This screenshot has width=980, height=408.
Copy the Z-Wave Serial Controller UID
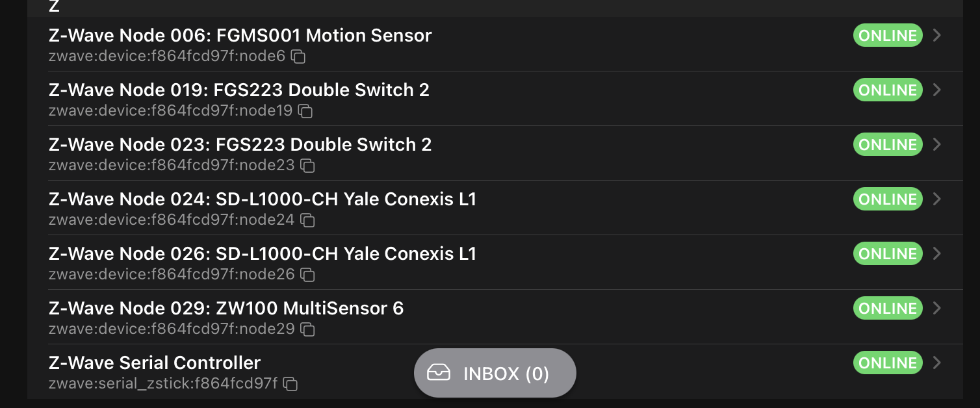coord(290,384)
